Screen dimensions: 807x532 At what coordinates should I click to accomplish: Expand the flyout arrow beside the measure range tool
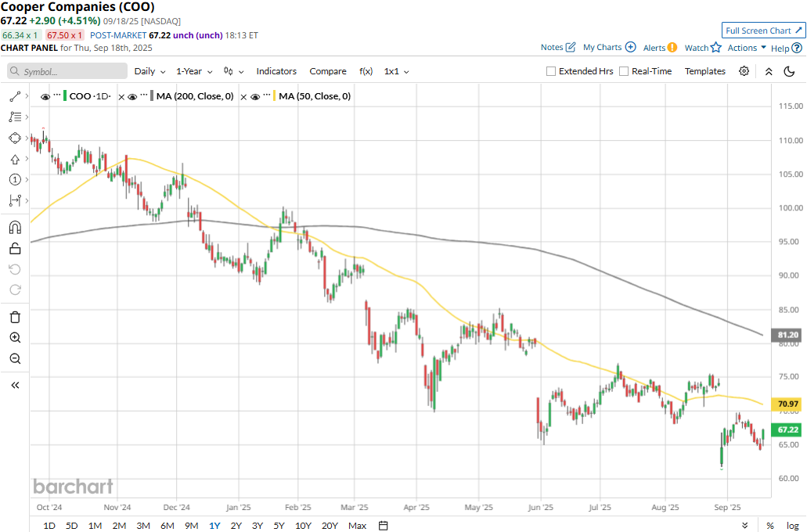(x=27, y=200)
